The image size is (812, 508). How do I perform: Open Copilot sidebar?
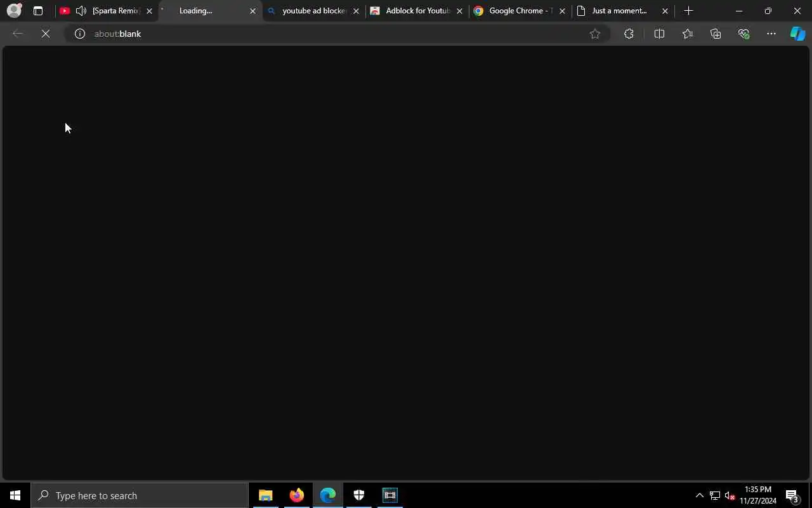coord(797,34)
